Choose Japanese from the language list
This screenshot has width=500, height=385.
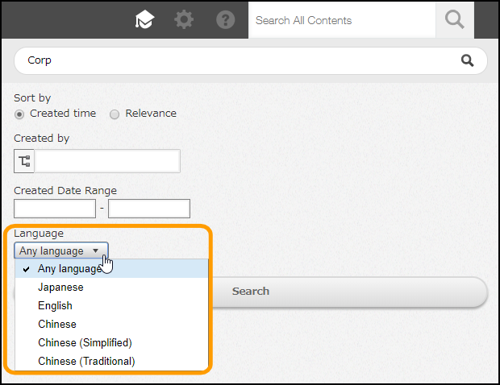112,287
